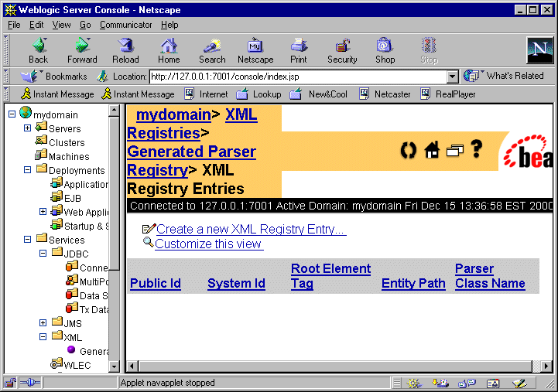The image size is (558, 392).
Task: Sort by System Id column header
Action: coord(236,283)
